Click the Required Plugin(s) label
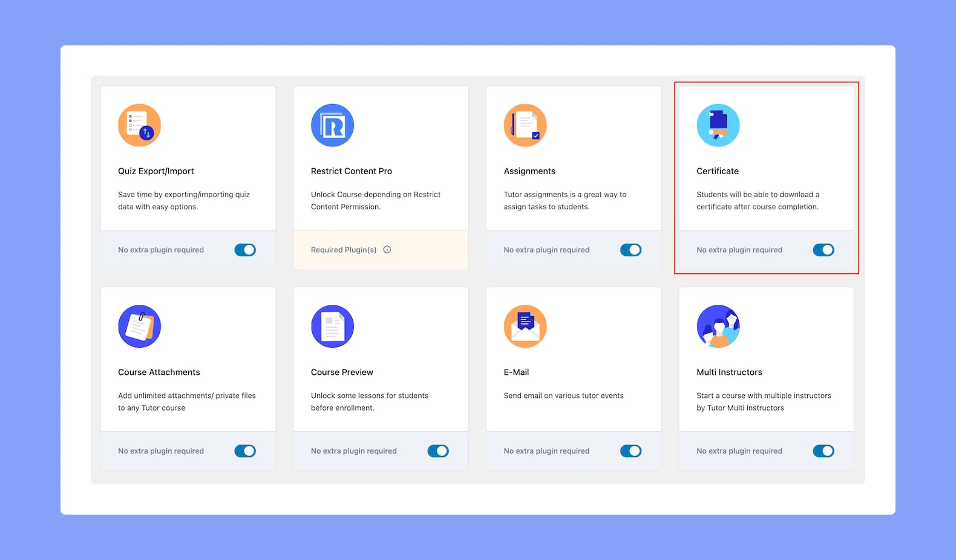 (x=344, y=250)
